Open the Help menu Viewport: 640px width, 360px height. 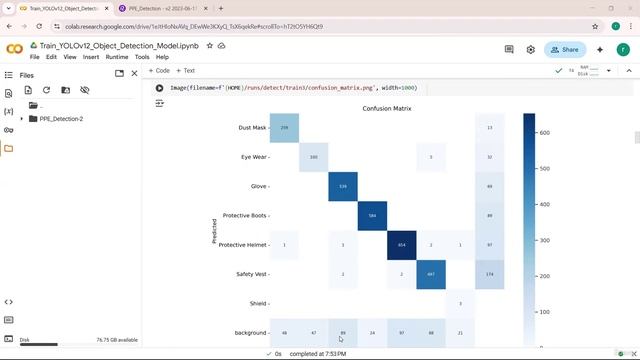click(162, 57)
